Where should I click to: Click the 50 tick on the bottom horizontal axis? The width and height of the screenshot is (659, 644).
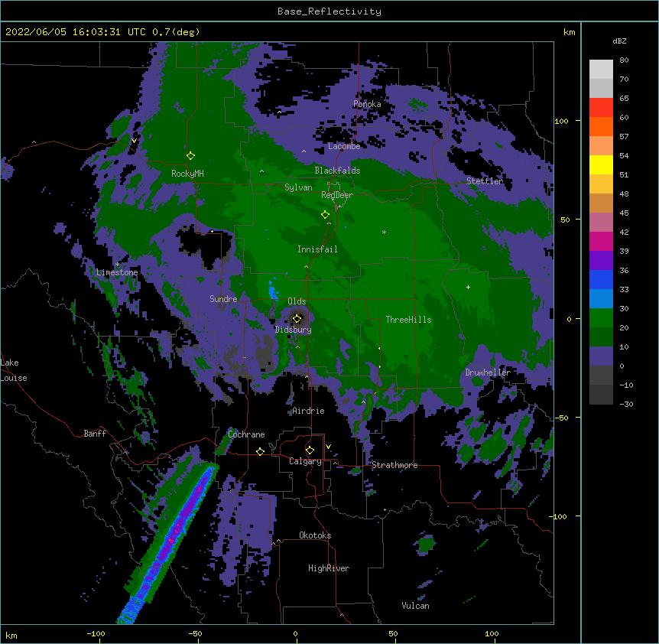(x=393, y=633)
